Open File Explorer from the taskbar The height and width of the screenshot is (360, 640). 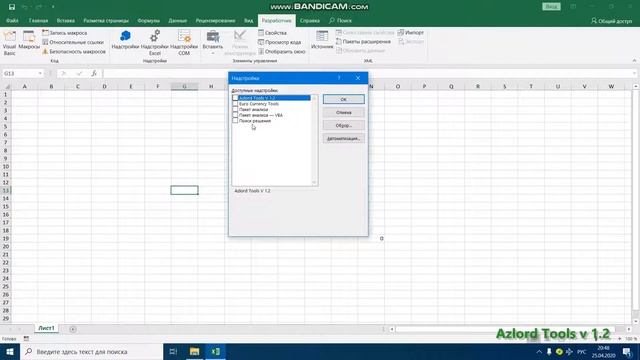(194, 351)
